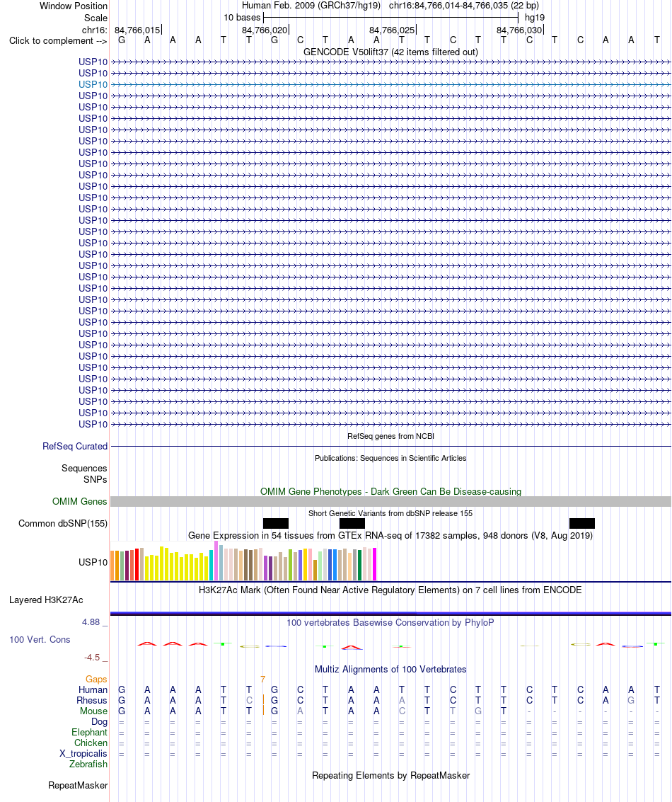Image resolution: width=672 pixels, height=802 pixels.
Task: Click the 'chr16:' base position label
Action: [x=95, y=30]
